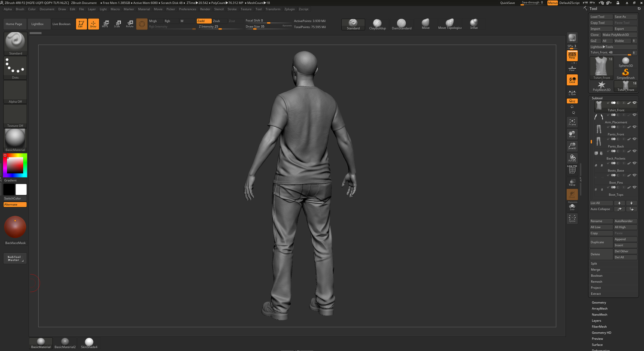644x351 pixels.
Task: Toggle Persp perspective view
Action: [572, 55]
